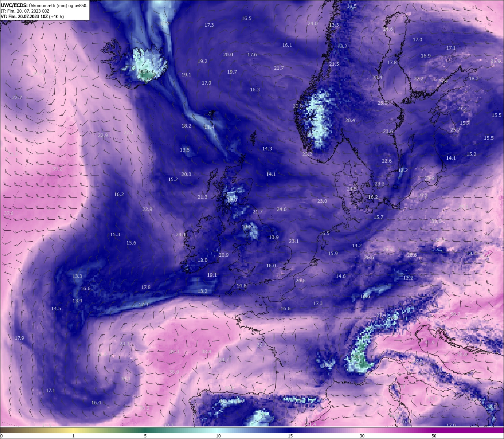
Task: Click the color scale label '5'
Action: [145, 436]
